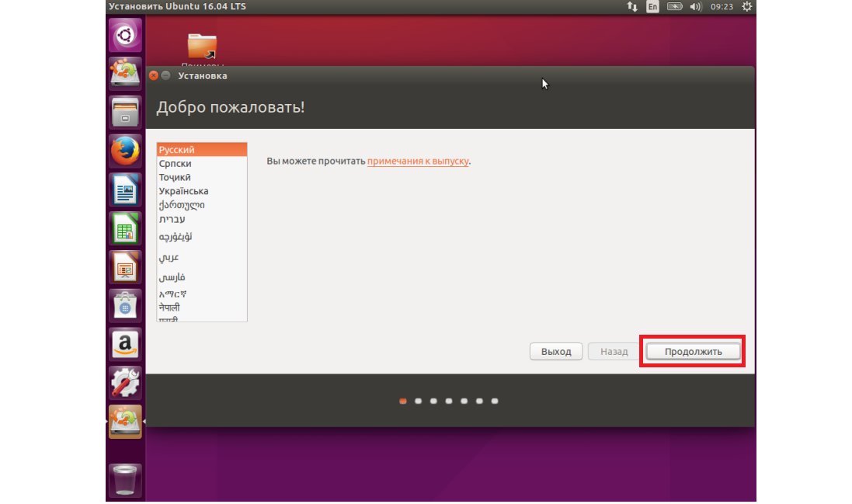Viewport: 852px width, 504px height.
Task: Open Ubuntu Software store icon
Action: 125,305
